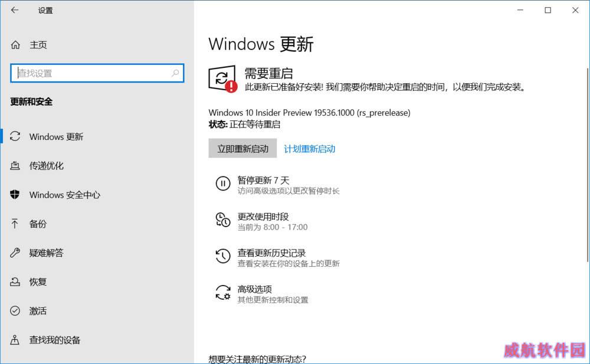
Task: Click the 备份 upload arrow icon
Action: click(15, 224)
